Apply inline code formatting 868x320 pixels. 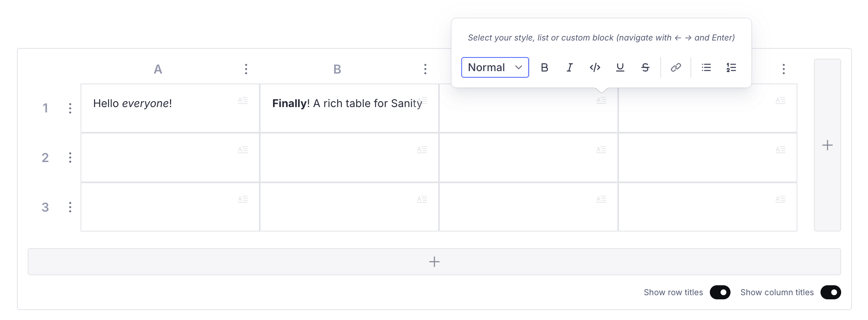[595, 67]
